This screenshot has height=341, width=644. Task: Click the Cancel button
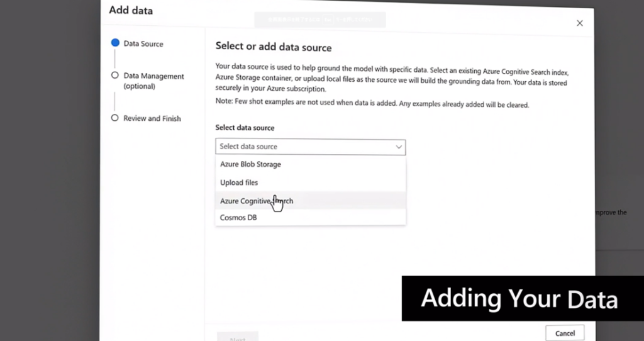click(565, 333)
